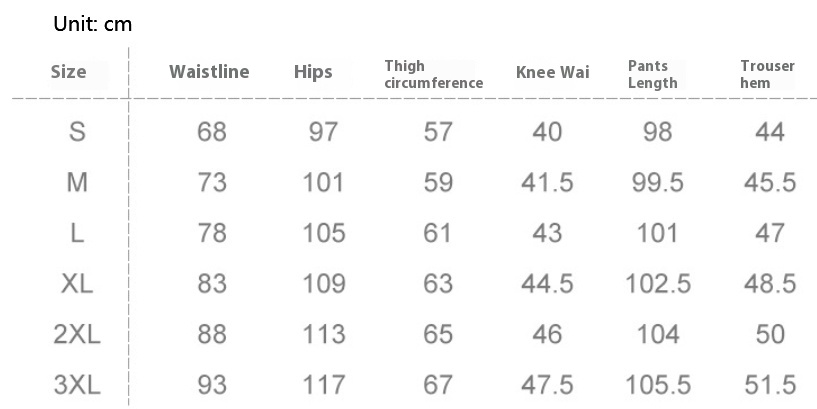This screenshot has height=409, width=817.
Task: Click the Knee Wai header
Action: pos(552,72)
